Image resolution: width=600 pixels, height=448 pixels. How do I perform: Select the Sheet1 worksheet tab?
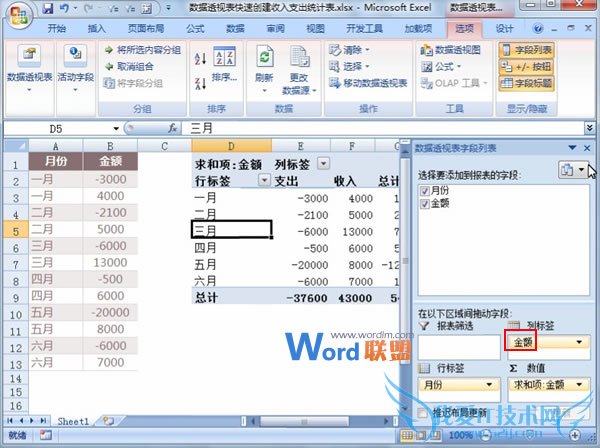coord(73,421)
